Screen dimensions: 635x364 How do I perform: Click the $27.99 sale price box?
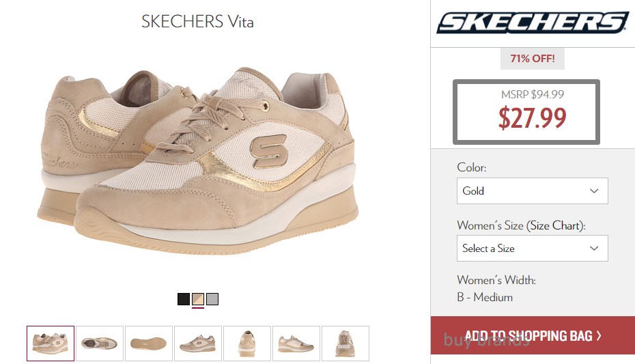pyautogui.click(x=526, y=112)
